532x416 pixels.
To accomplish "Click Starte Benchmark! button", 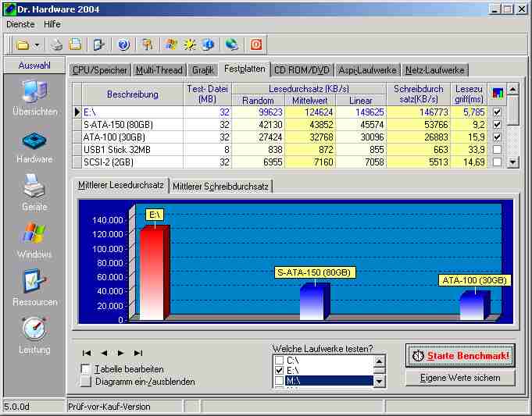I will 460,356.
